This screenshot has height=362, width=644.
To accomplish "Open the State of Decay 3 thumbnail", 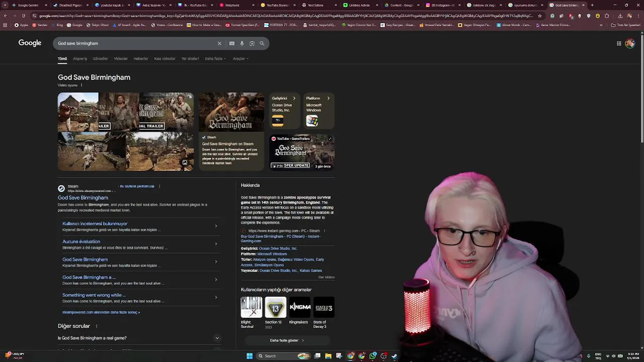I will coord(324,307).
